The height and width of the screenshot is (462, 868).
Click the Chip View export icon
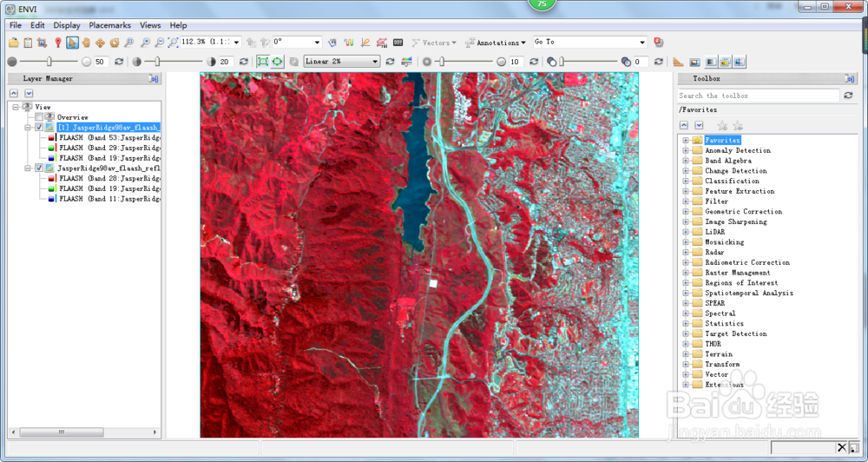[x=43, y=42]
